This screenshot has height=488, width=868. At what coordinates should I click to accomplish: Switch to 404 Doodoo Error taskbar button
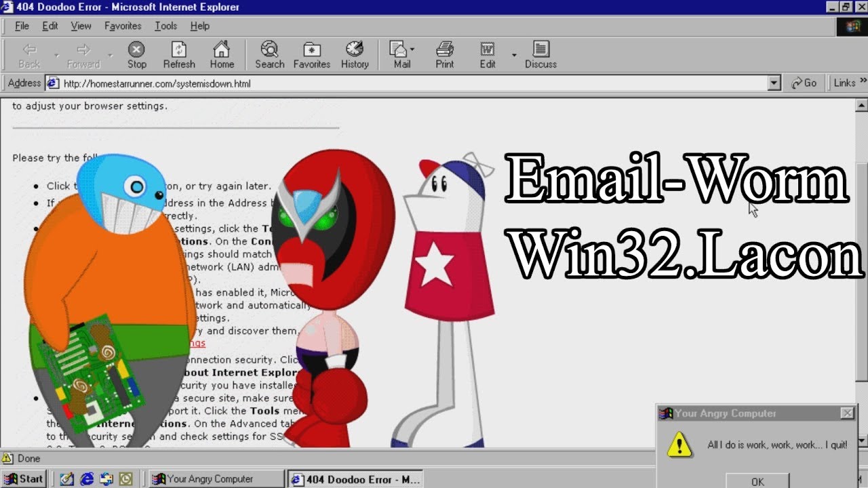click(x=355, y=479)
